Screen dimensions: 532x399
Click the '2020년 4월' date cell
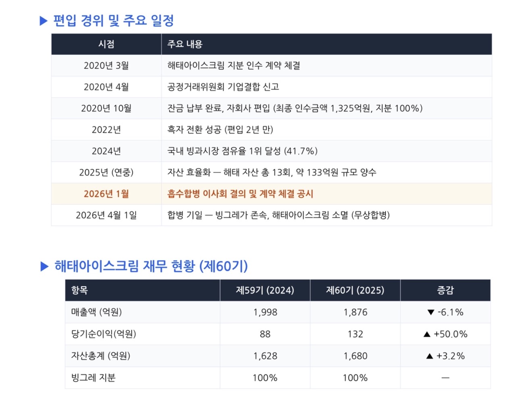(x=106, y=87)
